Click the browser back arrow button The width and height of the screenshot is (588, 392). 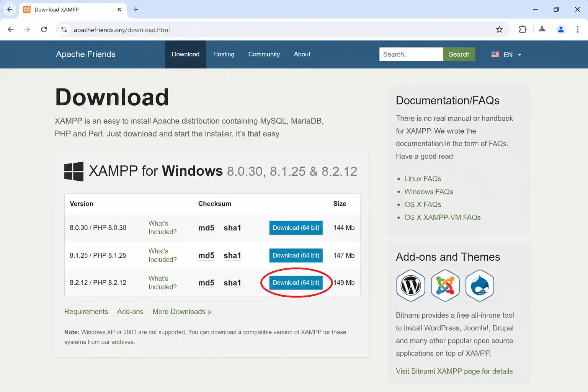pos(11,29)
